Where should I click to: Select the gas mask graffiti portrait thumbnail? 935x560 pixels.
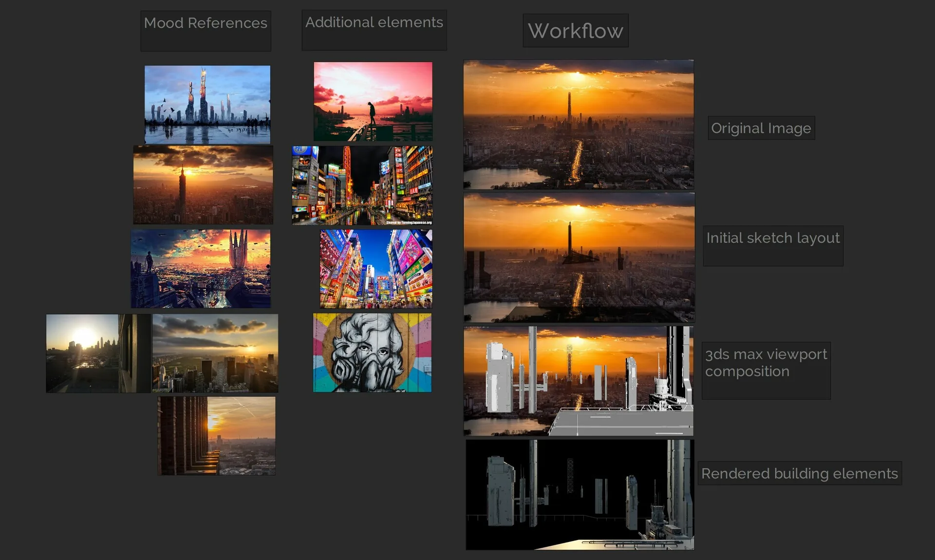coord(372,353)
